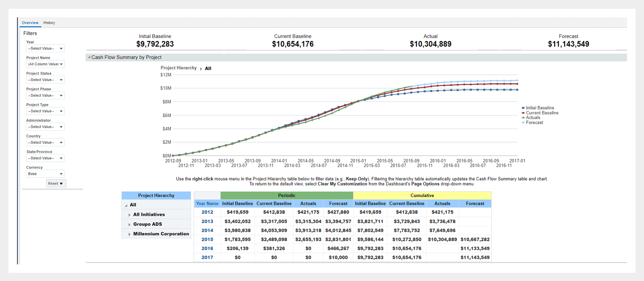
Task: Open the Country filter dropdown
Action: pyautogui.click(x=45, y=143)
